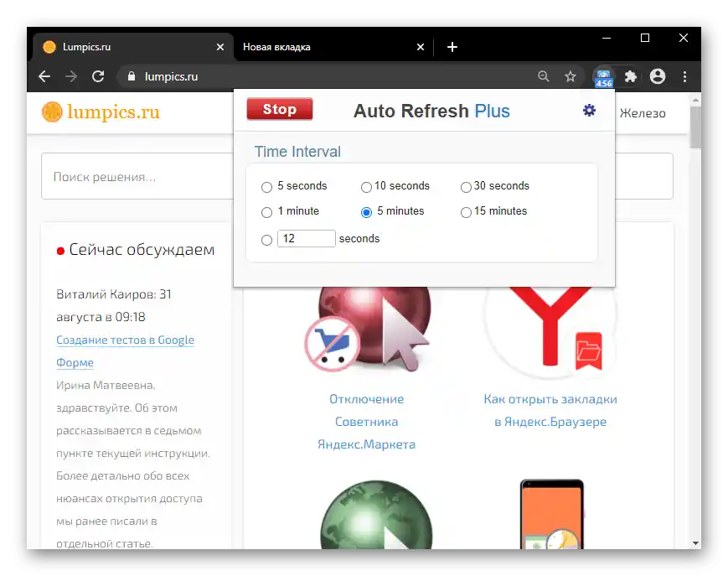Click the Auto Refresh Plus extension icon
Screen dimensions: 728x576
[603, 78]
